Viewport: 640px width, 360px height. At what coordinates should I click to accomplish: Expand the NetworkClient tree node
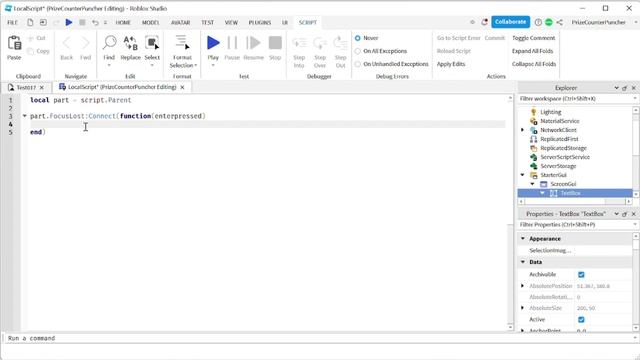coord(522,130)
